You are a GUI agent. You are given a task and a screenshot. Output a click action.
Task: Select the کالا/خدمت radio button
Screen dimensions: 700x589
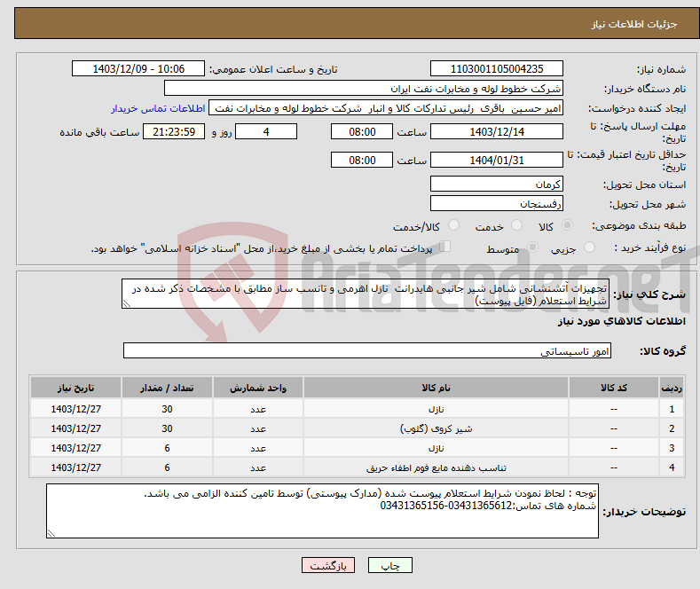click(453, 225)
